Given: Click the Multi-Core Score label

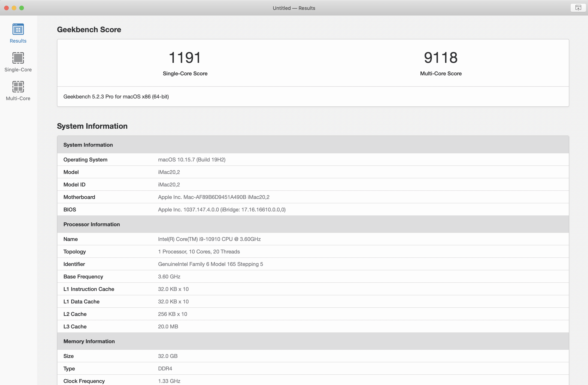Looking at the screenshot, I should tap(441, 74).
